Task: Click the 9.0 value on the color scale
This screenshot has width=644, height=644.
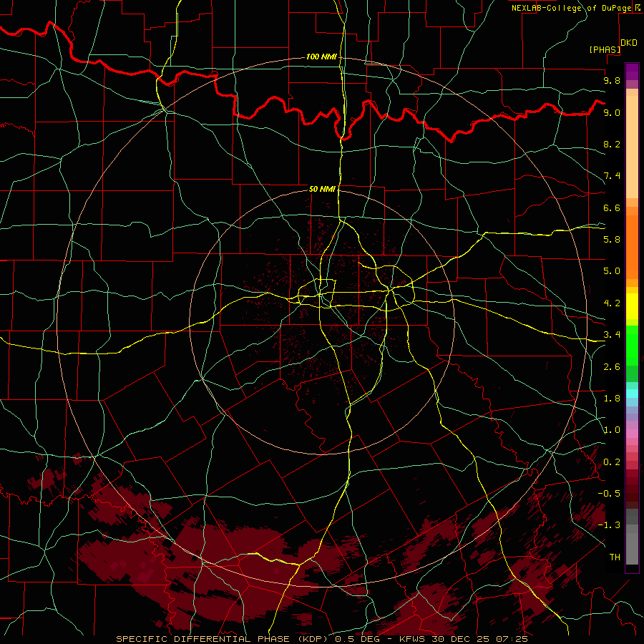Action: (x=612, y=112)
